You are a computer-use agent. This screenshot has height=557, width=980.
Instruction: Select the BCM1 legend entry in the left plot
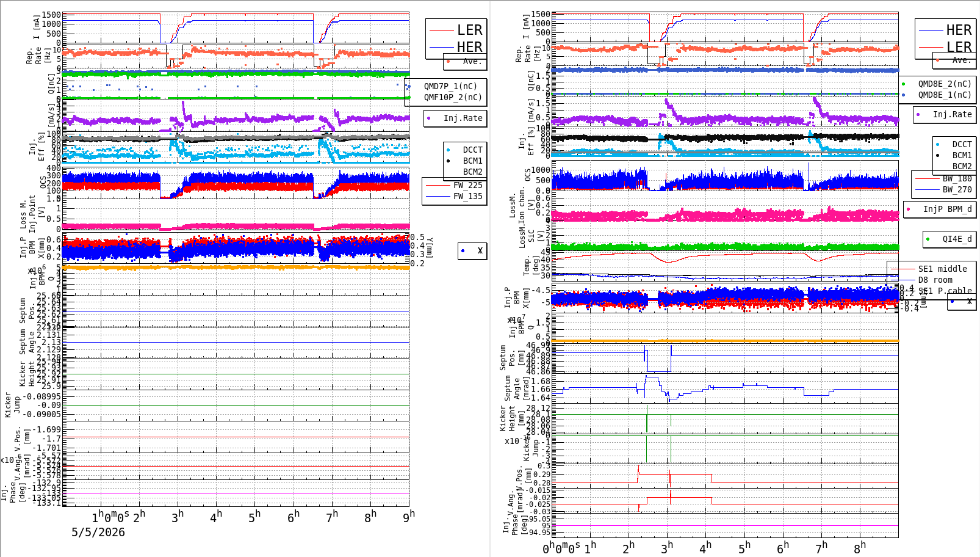(x=472, y=161)
